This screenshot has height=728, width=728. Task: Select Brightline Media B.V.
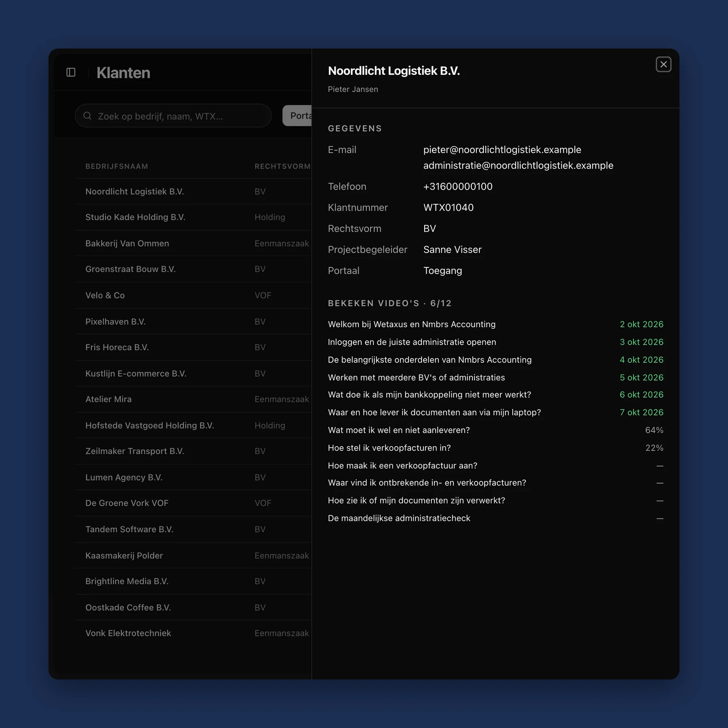coord(193,581)
